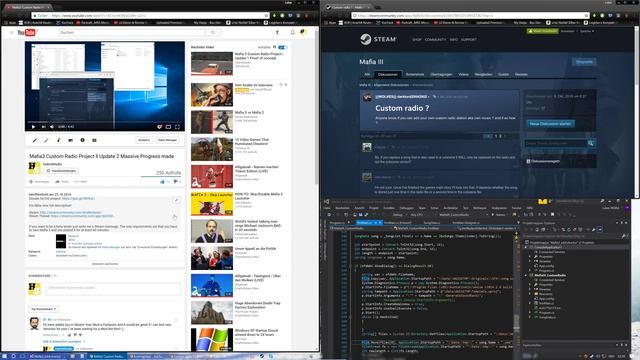Open the Visual Studio Extras menu
This screenshot has width=640, height=360.
pyautogui.click(x=434, y=208)
